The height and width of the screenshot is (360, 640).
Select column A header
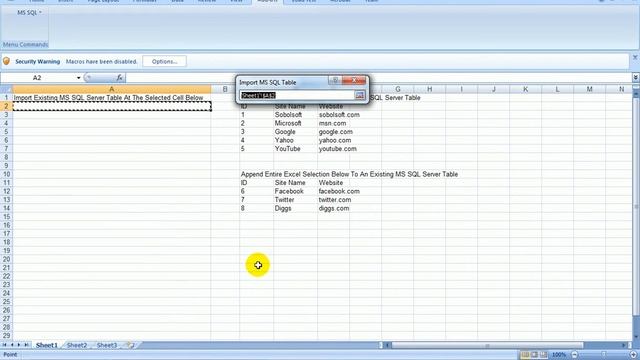click(111, 89)
